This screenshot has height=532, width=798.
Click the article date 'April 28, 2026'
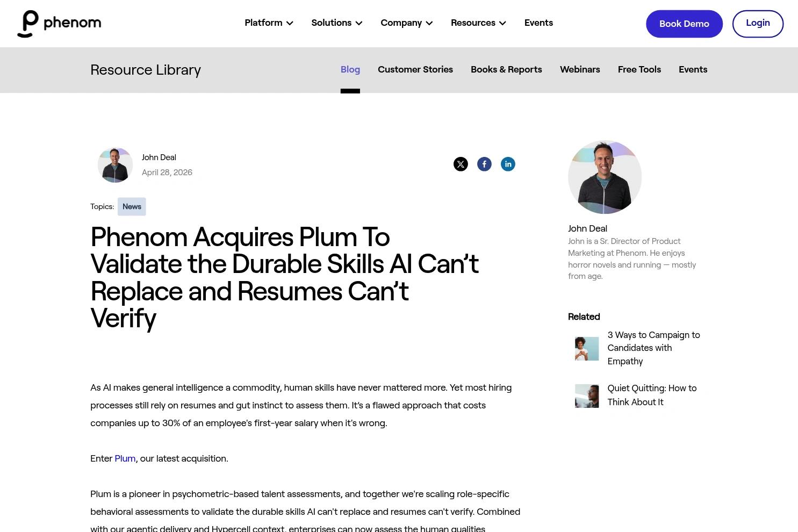(167, 172)
